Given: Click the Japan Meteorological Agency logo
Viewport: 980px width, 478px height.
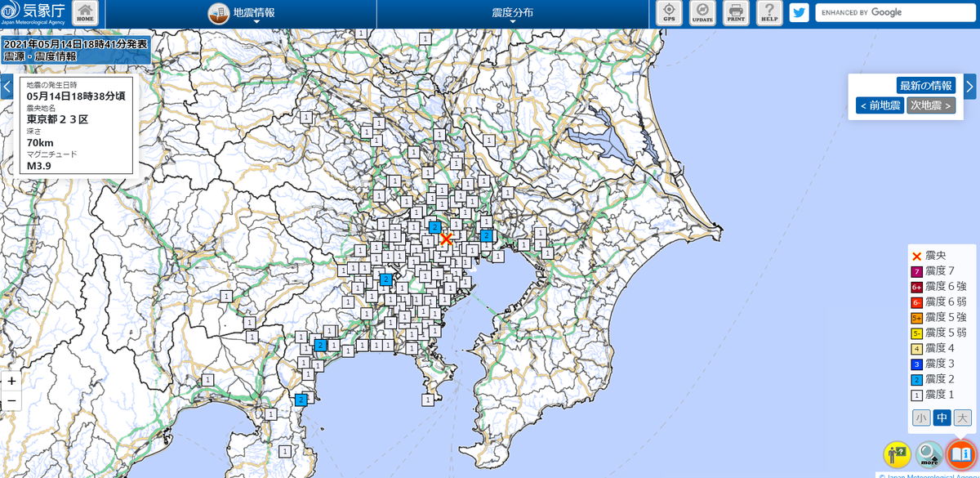Looking at the screenshot, I should pyautogui.click(x=34, y=13).
